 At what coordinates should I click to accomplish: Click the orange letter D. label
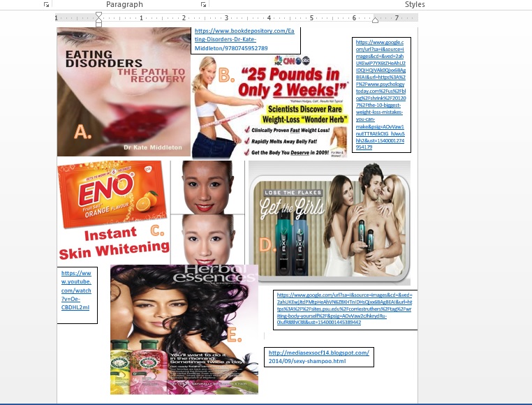pos(267,244)
